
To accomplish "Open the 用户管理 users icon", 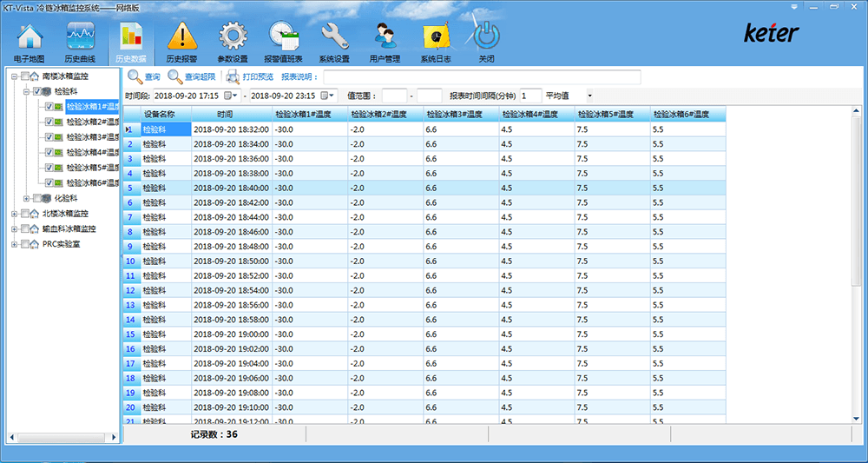I will point(385,36).
